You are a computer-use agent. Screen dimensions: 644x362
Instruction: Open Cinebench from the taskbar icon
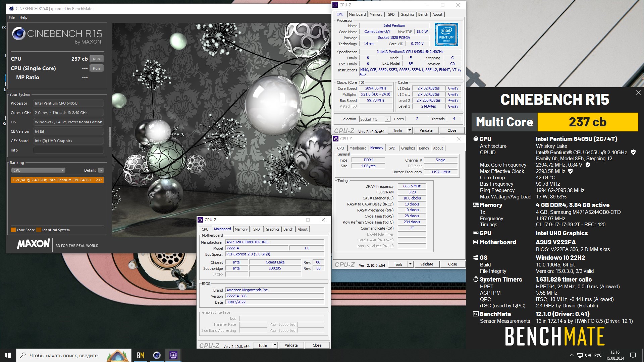tap(157, 355)
